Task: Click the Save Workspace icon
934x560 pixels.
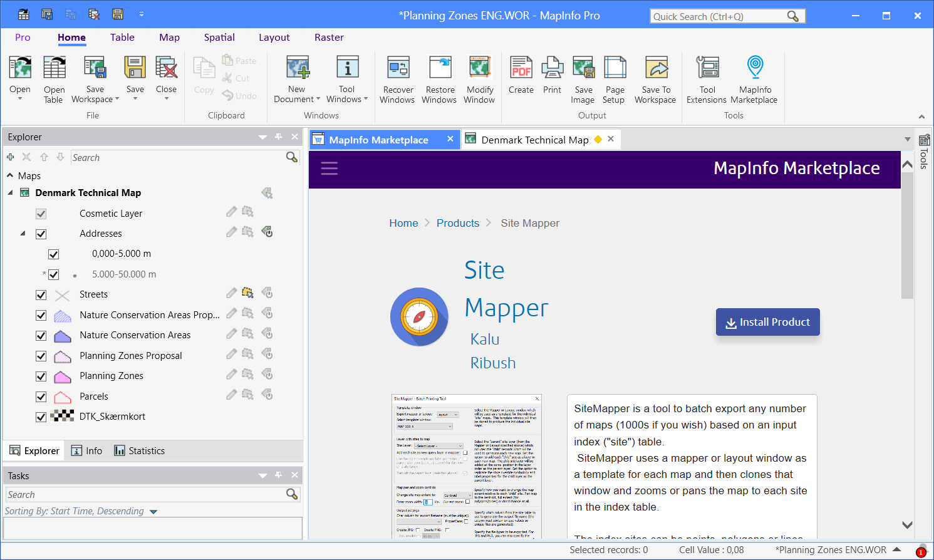Action: [95, 68]
